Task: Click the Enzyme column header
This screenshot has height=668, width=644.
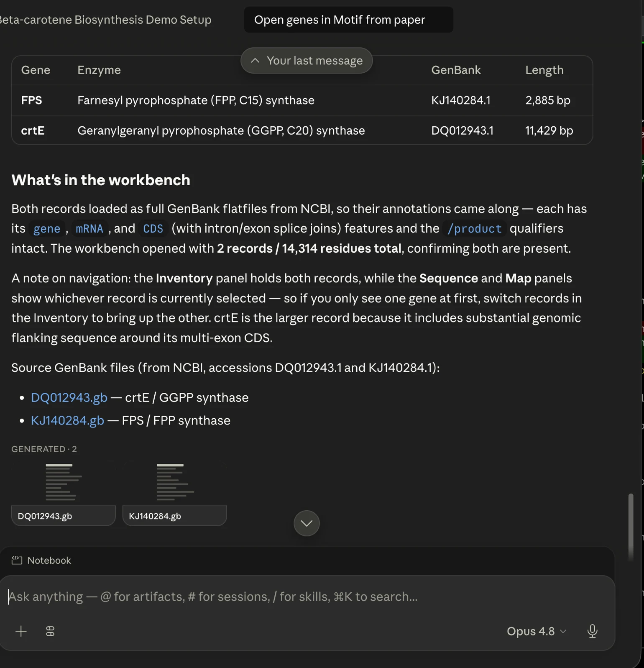Action: point(99,70)
